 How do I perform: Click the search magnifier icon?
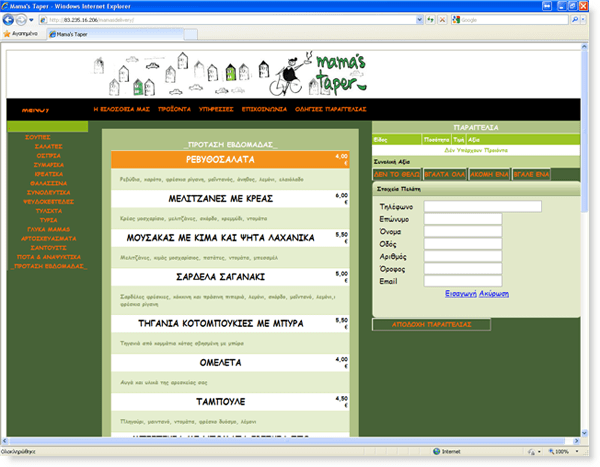574,20
